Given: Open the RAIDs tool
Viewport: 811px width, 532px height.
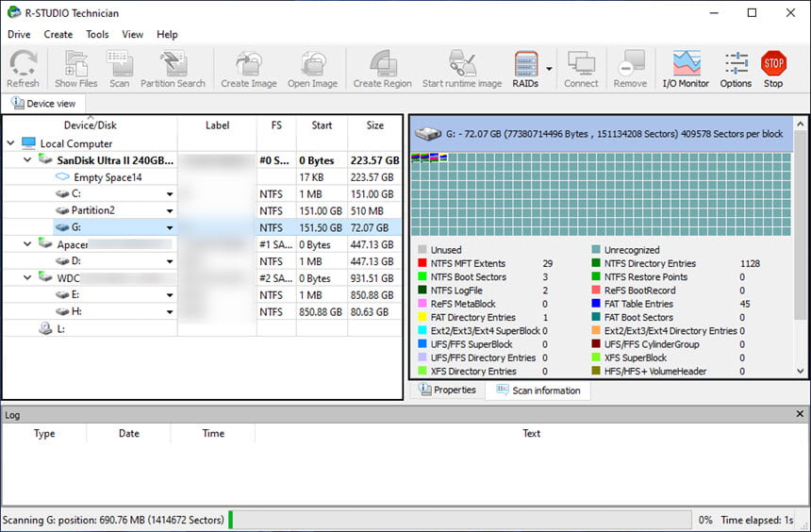Looking at the screenshot, I should (525, 69).
